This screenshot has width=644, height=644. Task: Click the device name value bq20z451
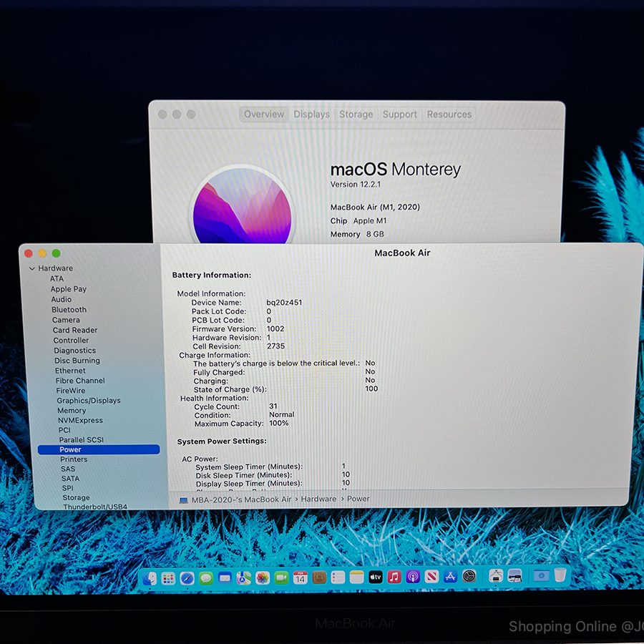pyautogui.click(x=284, y=302)
